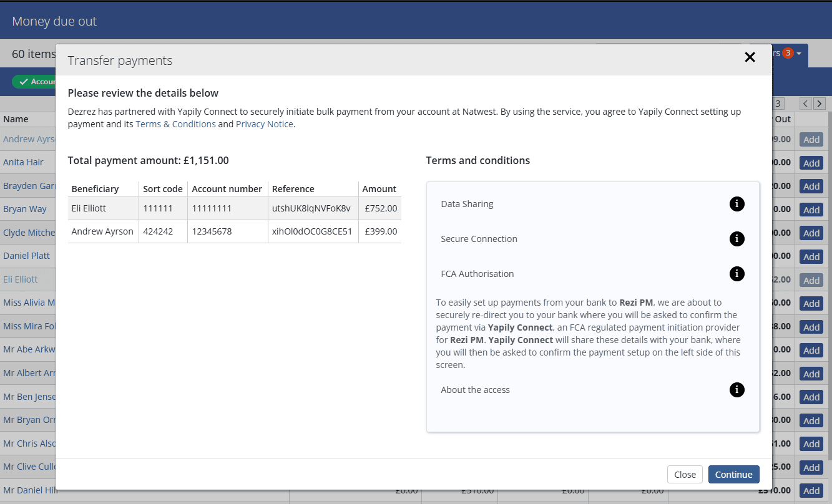This screenshot has width=832, height=504.
Task: Click account number 11111111
Action: pyautogui.click(x=228, y=208)
